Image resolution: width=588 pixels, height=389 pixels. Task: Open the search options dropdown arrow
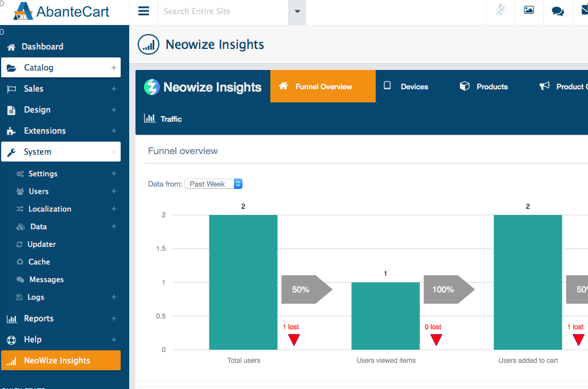coord(297,11)
